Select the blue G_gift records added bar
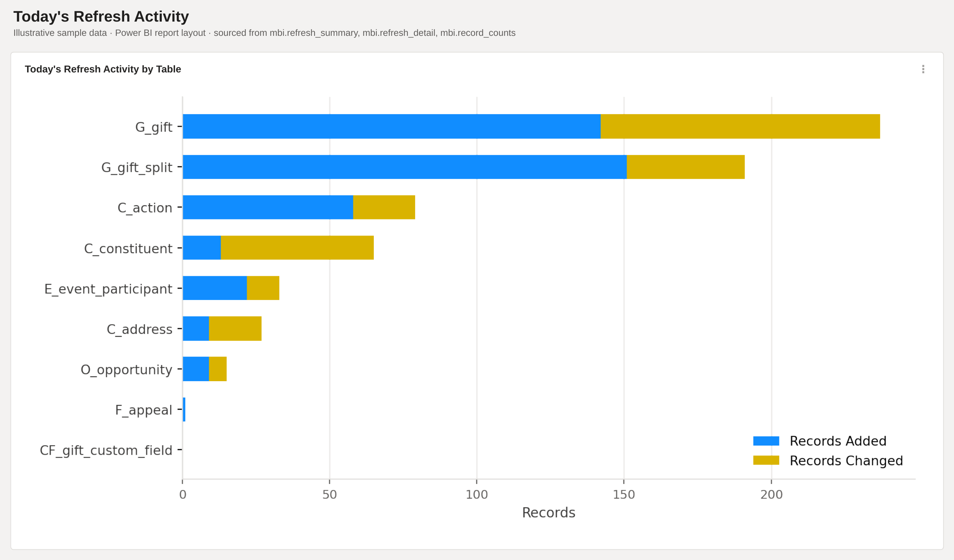The image size is (954, 560). 391,127
